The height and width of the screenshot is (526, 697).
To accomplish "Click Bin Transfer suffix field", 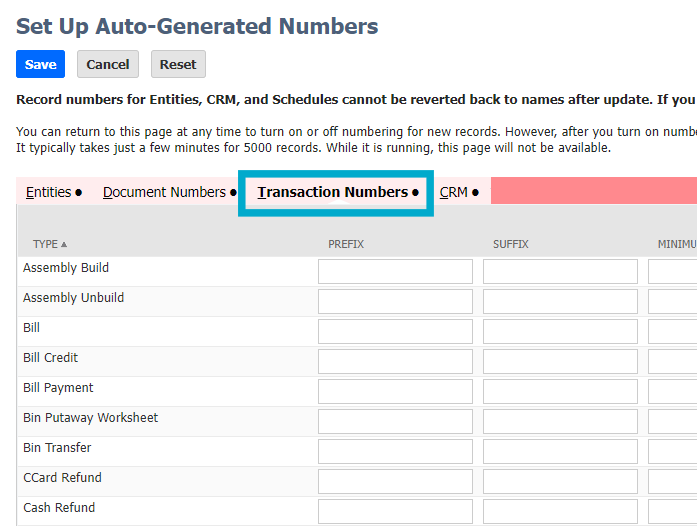I will [x=560, y=452].
